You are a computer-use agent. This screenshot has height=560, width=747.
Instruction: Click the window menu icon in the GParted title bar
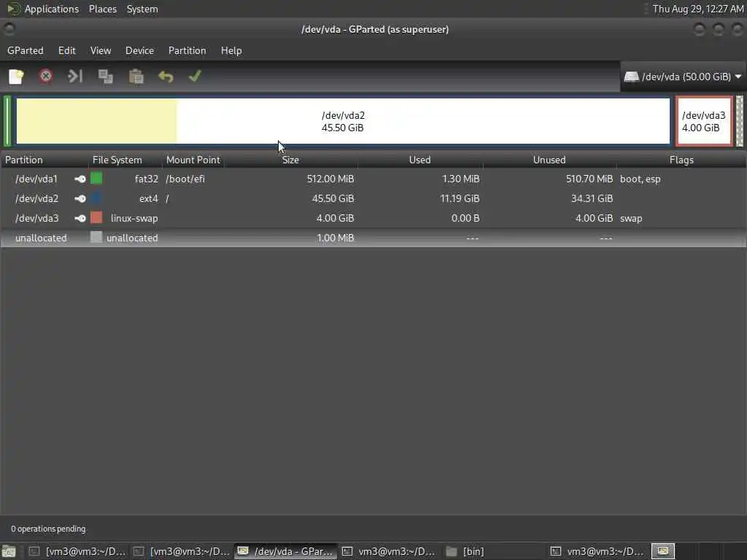[9, 29]
